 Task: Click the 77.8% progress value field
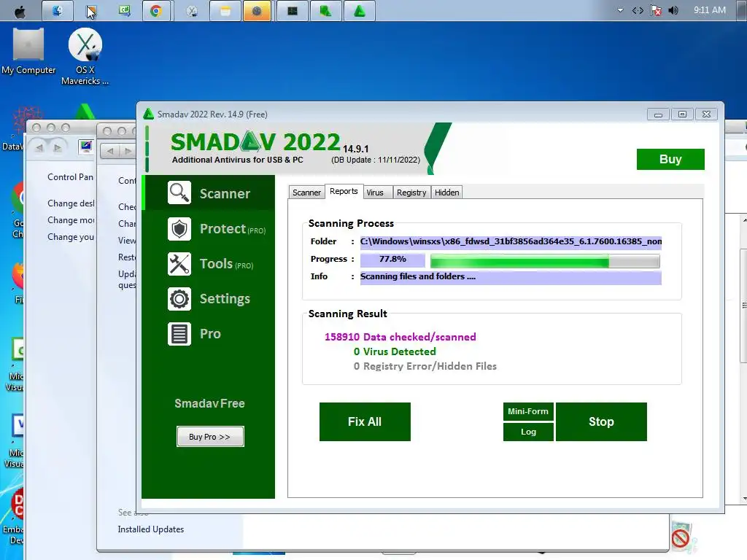(x=392, y=260)
